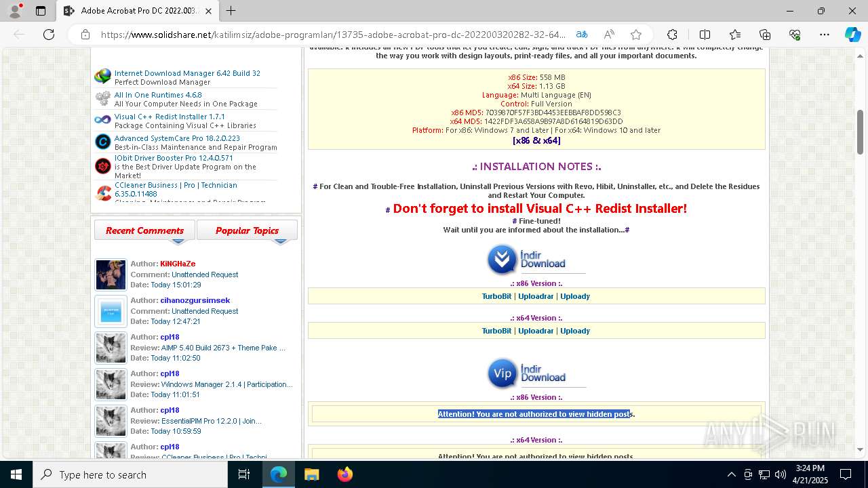Viewport: 868px width, 488px height.
Task: Open Edge settings and more menu
Action: (824, 35)
